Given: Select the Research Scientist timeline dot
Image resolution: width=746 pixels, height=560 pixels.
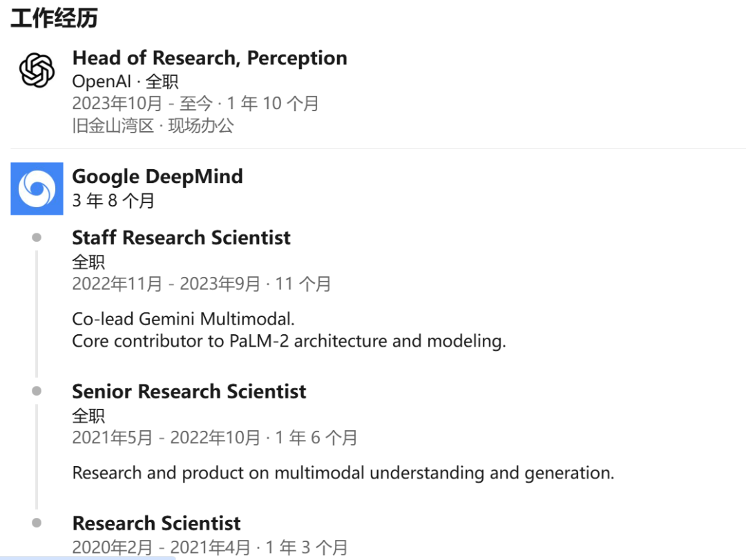Looking at the screenshot, I should click(x=37, y=523).
